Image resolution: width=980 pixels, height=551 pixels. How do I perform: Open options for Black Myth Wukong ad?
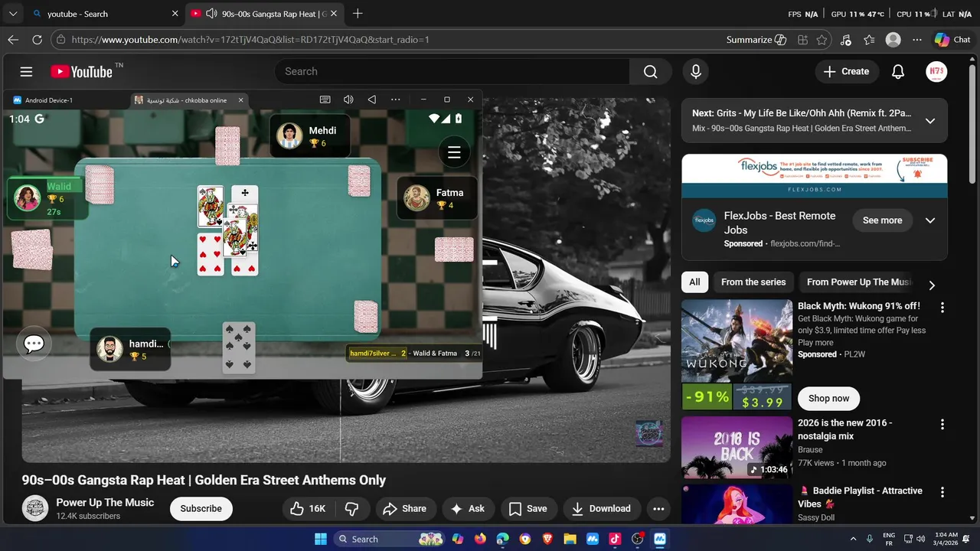click(942, 307)
